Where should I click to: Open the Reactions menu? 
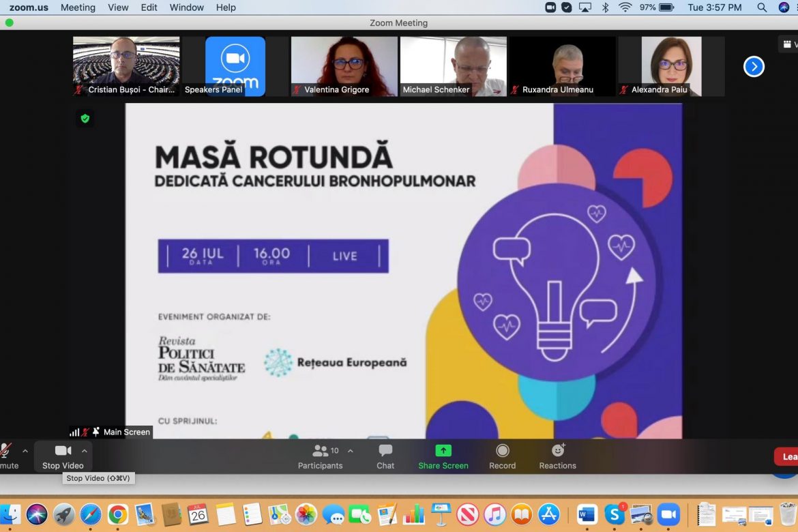[x=557, y=456]
